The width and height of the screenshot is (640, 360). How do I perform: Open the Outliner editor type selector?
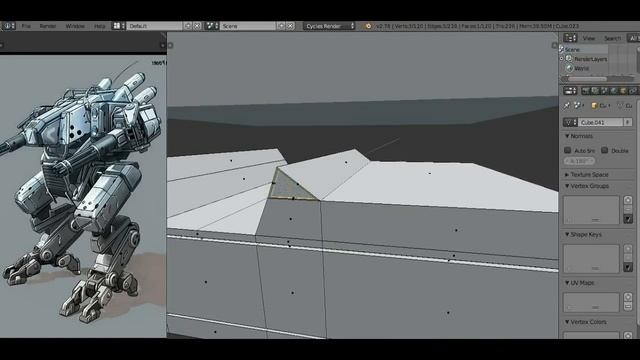coord(570,38)
